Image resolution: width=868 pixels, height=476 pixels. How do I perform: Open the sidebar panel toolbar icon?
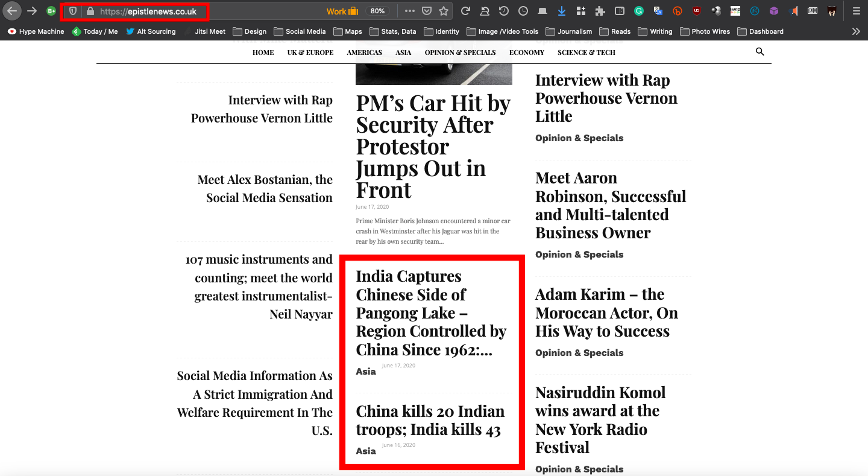[x=619, y=11]
